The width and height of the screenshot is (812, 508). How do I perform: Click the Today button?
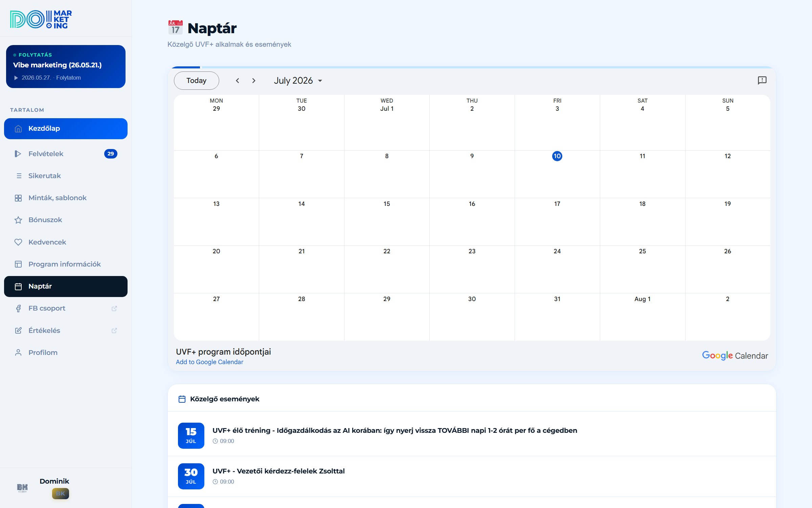tap(196, 81)
